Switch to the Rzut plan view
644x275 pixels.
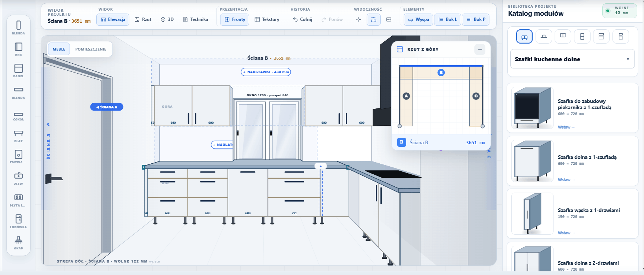143,19
